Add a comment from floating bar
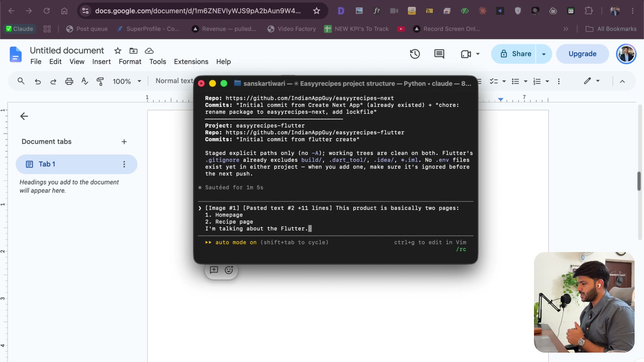This screenshot has height=362, width=644. click(x=214, y=270)
